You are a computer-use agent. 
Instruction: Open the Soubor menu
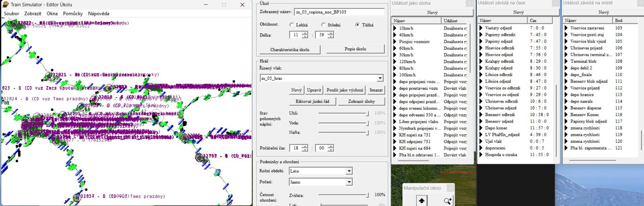coord(11,14)
